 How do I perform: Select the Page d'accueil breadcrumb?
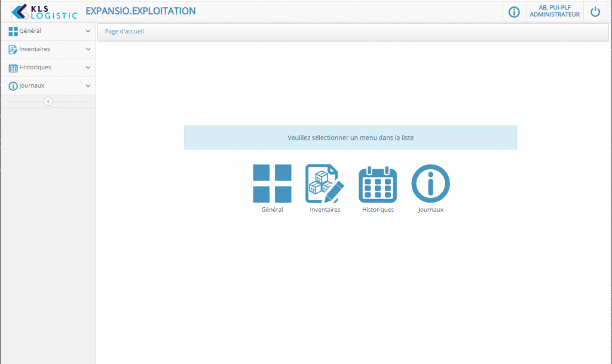point(124,31)
